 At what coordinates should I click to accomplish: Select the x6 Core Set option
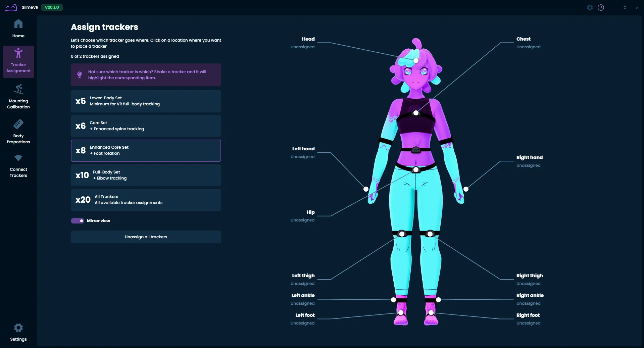coord(146,126)
